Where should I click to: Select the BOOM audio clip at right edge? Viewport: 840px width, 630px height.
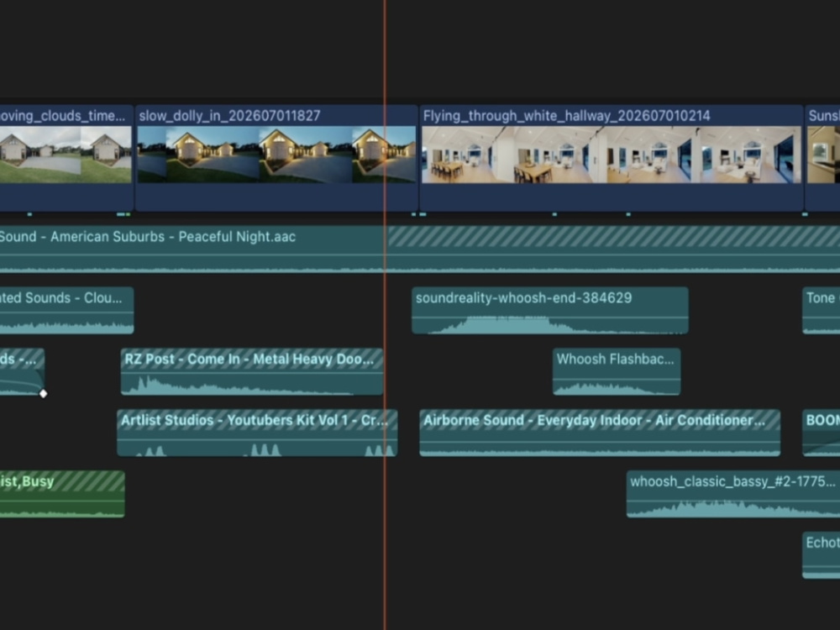822,433
